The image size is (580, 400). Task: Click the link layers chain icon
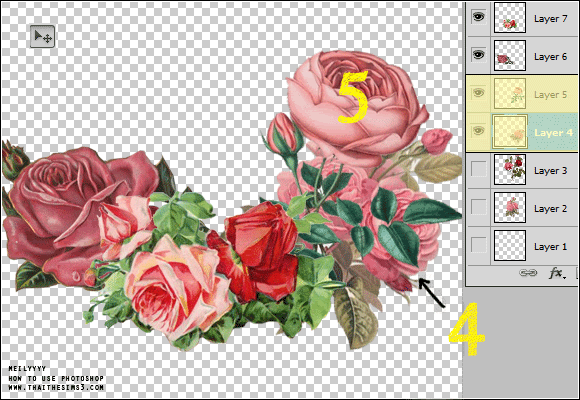(x=528, y=273)
